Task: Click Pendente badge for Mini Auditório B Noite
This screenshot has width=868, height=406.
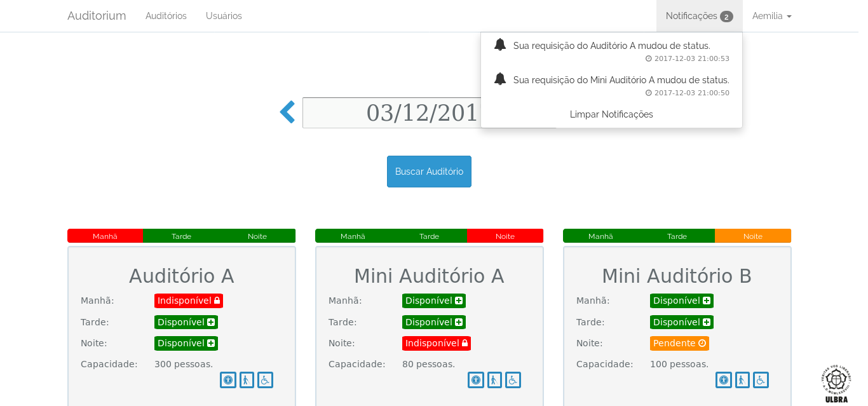Action: (x=679, y=343)
